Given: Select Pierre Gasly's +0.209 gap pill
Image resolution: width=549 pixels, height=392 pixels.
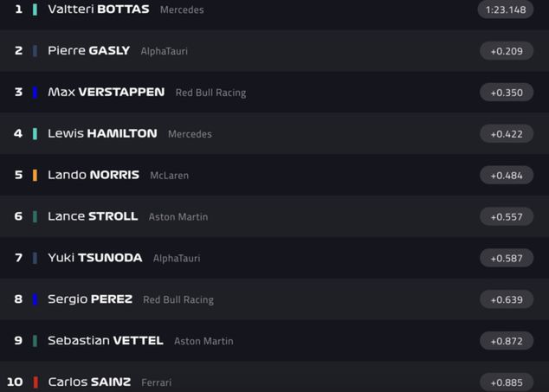Looking at the screenshot, I should pos(507,51).
